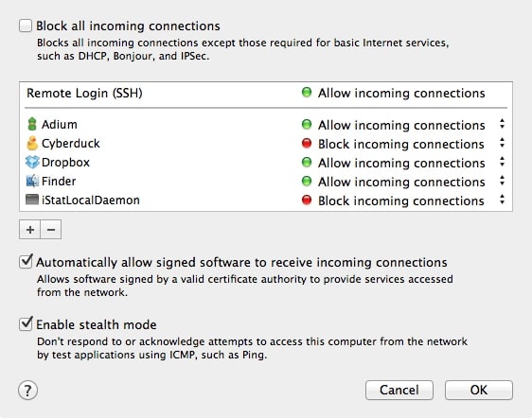Click the iStatLocalDaemon icon
532x418 pixels.
32,200
